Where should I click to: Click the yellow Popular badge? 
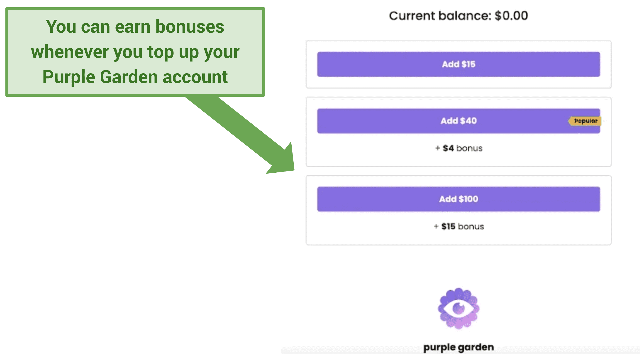click(x=585, y=121)
